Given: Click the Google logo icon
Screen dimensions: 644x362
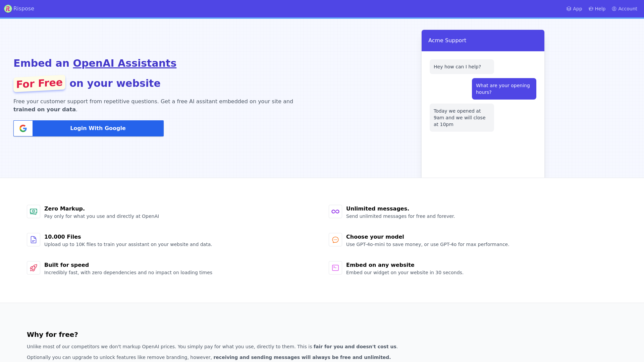Looking at the screenshot, I should [23, 128].
